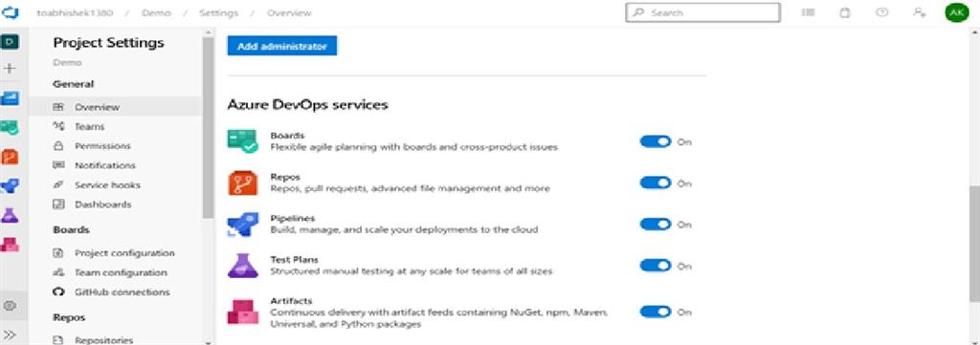Go to Demo breadcrumb link
The height and width of the screenshot is (345, 980).
point(156,12)
